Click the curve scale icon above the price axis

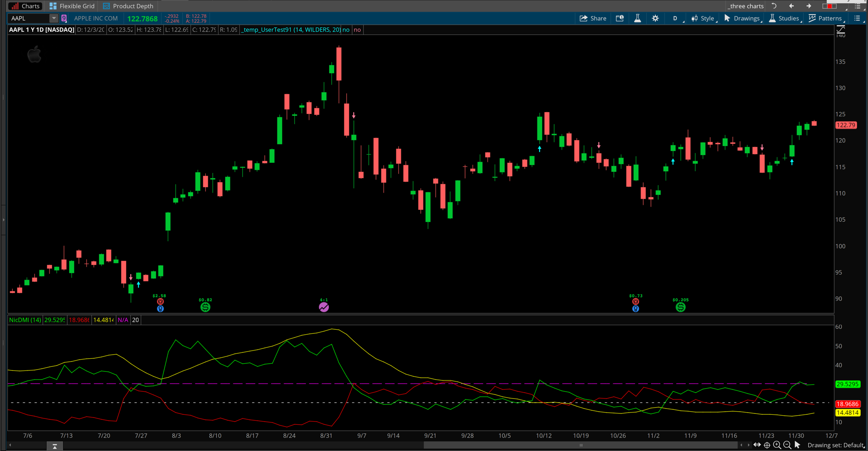[x=841, y=30]
